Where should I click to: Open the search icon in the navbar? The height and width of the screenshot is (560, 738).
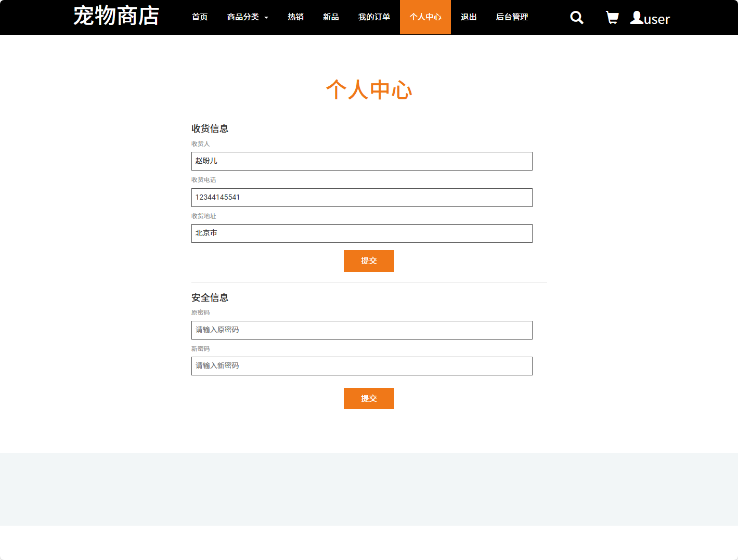576,17
